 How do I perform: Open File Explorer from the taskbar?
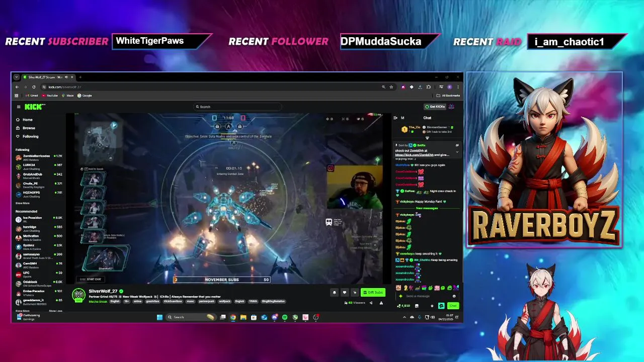[x=243, y=317]
